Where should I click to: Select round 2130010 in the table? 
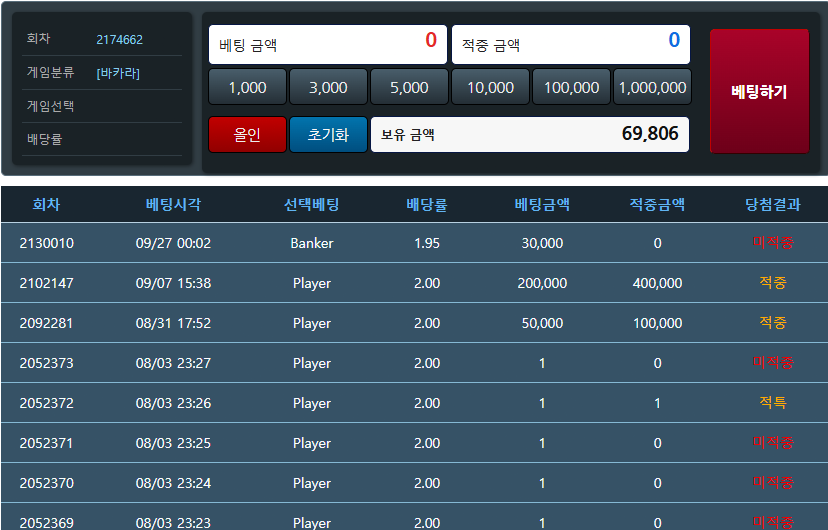[x=46, y=243]
